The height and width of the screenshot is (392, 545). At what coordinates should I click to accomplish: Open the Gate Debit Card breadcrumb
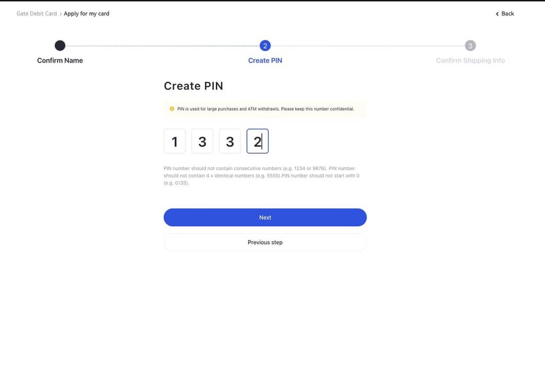(36, 14)
